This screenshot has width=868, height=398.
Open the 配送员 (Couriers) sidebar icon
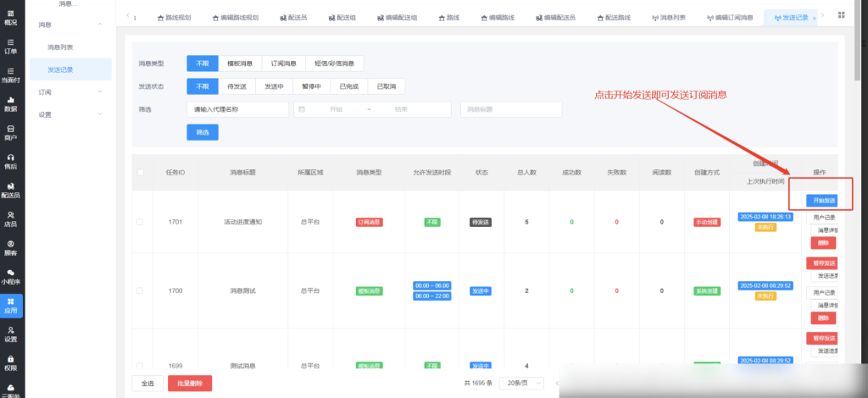pos(11,190)
